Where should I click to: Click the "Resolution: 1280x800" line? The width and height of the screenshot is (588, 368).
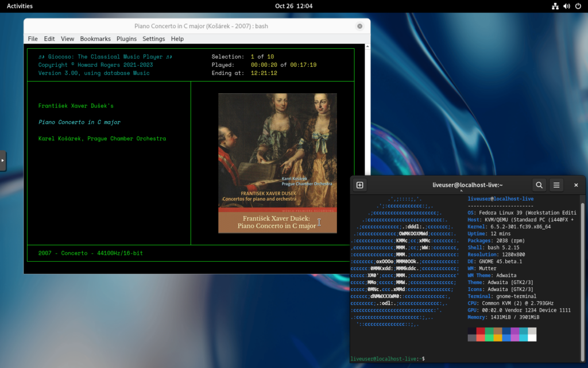point(496,255)
